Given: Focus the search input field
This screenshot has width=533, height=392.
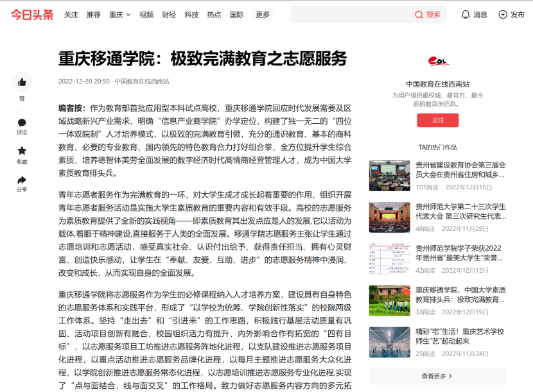Looking at the screenshot, I should coord(350,14).
